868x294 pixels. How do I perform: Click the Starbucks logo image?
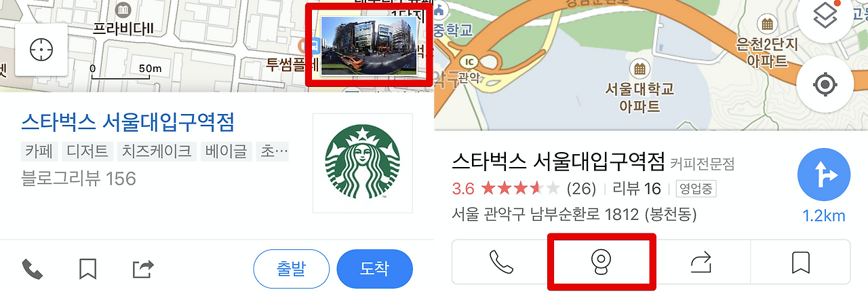coord(362,164)
